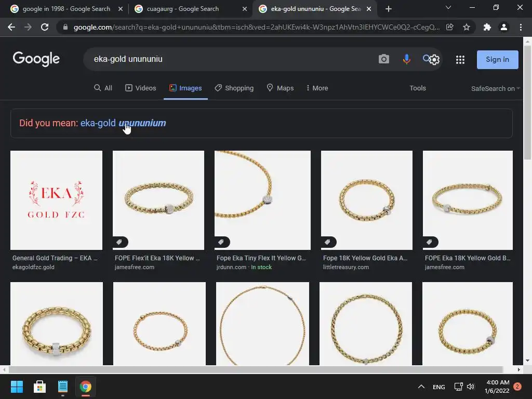Screen dimensions: 532x399
Task: View site info via the lock icon
Action: click(65, 27)
